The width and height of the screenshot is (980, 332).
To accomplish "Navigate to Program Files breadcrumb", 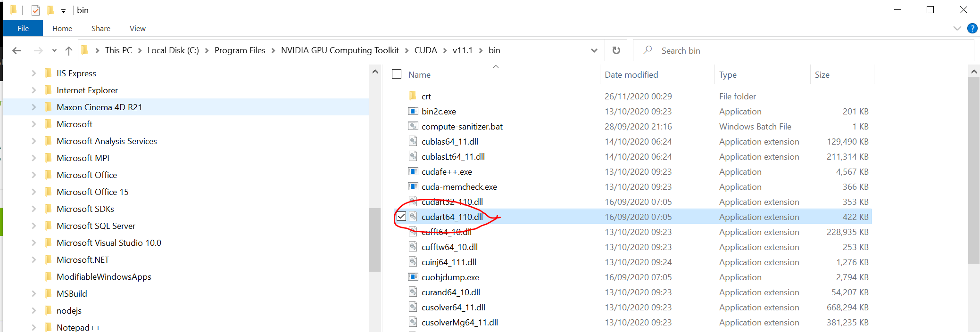I will point(240,50).
